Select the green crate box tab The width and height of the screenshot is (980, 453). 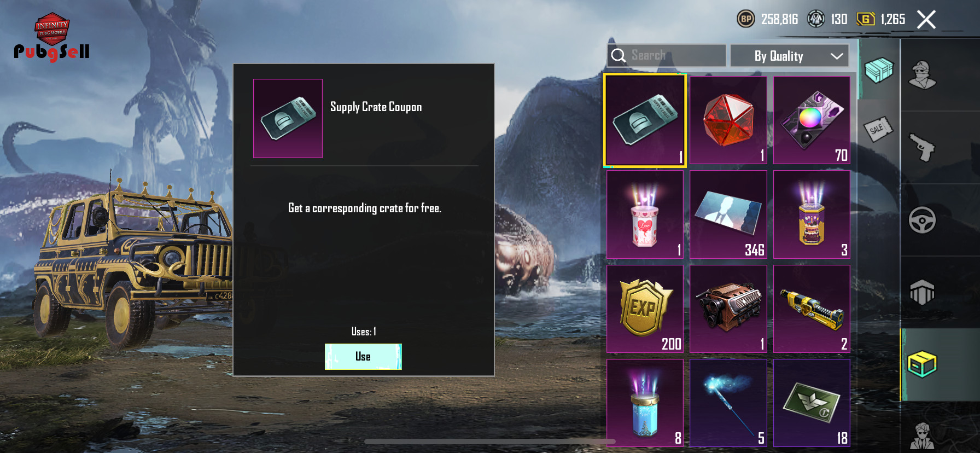(x=878, y=70)
